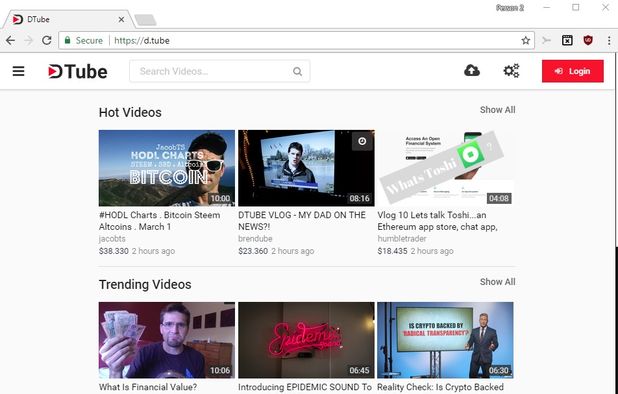Image resolution: width=618 pixels, height=394 pixels.
Task: Open the settings gears icon
Action: 511,71
